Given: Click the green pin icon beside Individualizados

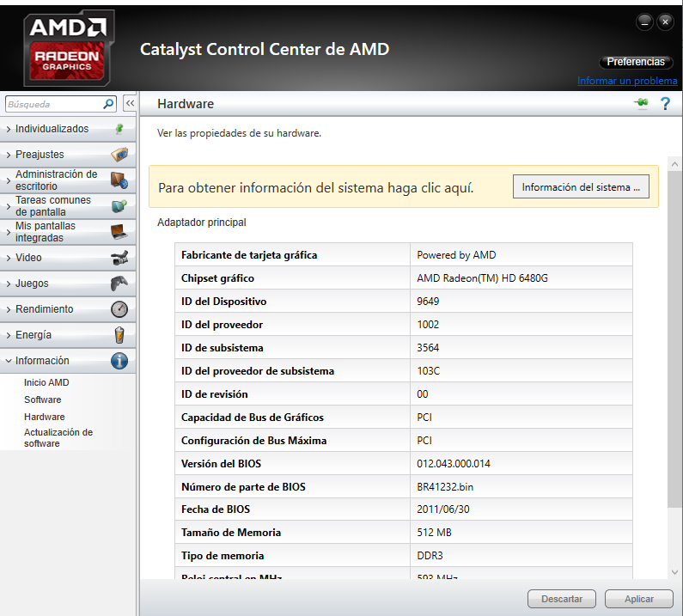Looking at the screenshot, I should pyautogui.click(x=119, y=128).
